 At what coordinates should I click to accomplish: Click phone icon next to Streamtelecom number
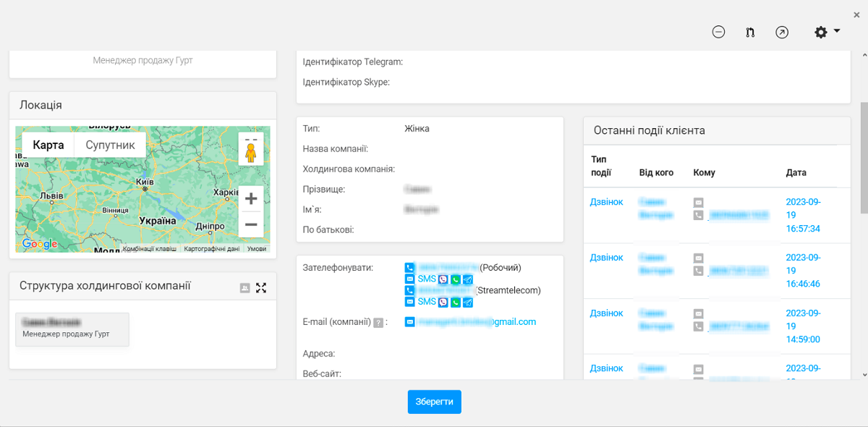tap(410, 290)
